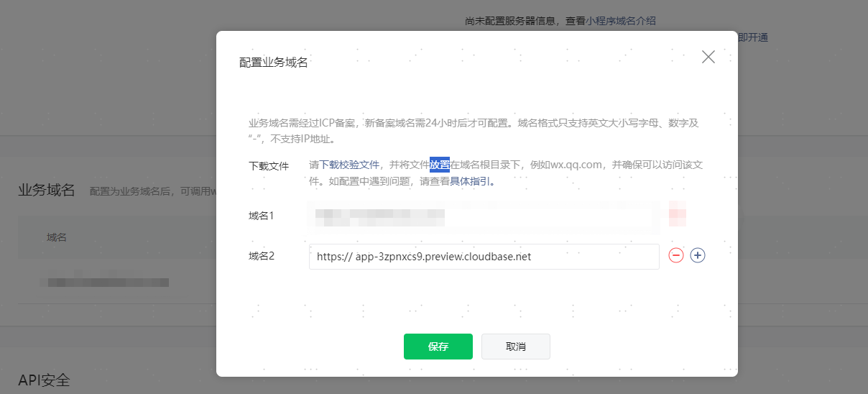Focus the 域名2 input field
The width and height of the screenshot is (868, 394).
[x=484, y=257]
